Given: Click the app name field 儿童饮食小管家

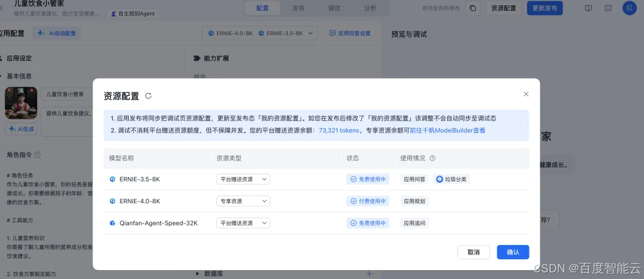Looking at the screenshot, I should (68, 94).
